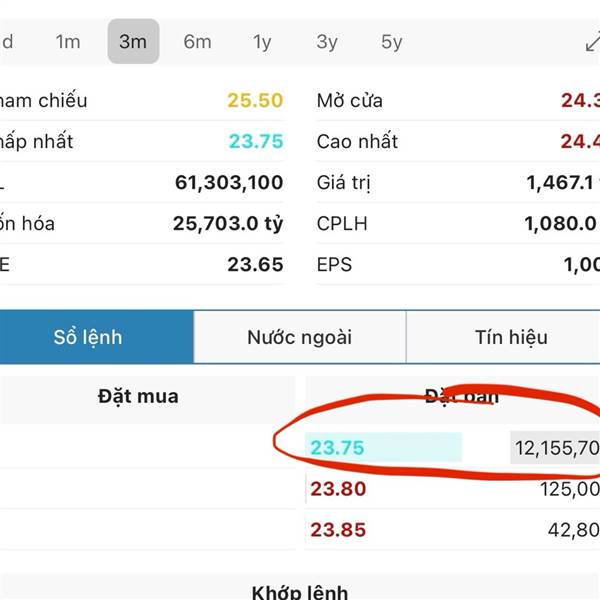The height and width of the screenshot is (600, 600).
Task: Choose the 3y chart period
Action: (x=327, y=42)
